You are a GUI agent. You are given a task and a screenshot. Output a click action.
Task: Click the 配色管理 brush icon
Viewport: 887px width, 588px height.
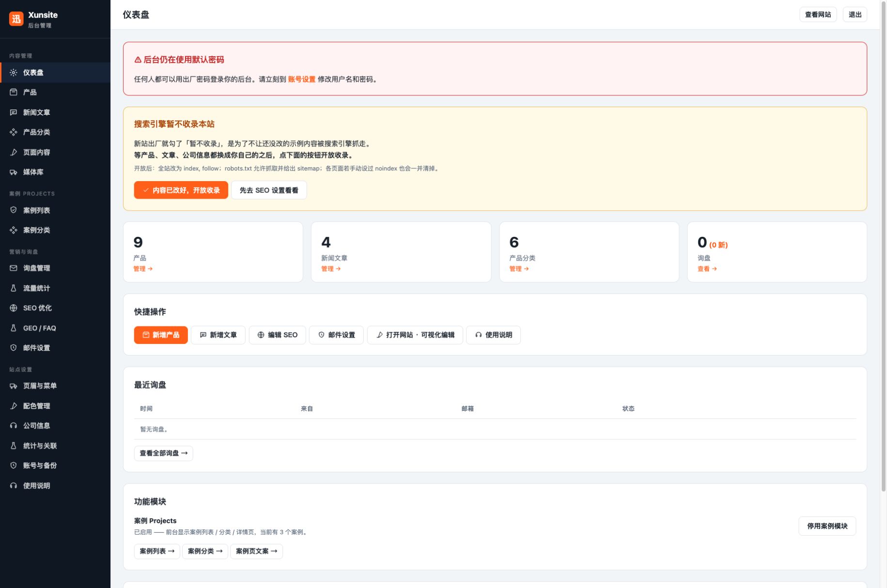14,406
